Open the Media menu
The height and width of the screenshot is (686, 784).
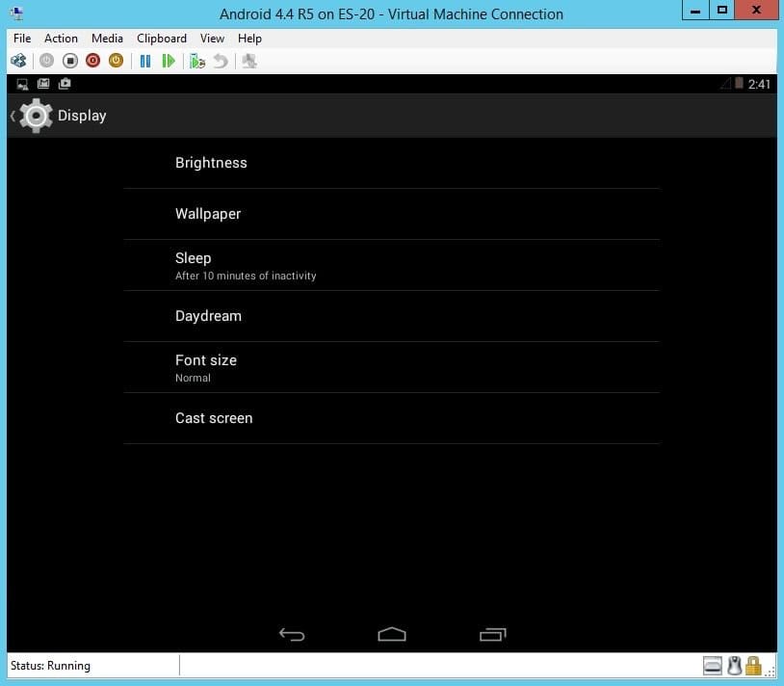tap(107, 39)
